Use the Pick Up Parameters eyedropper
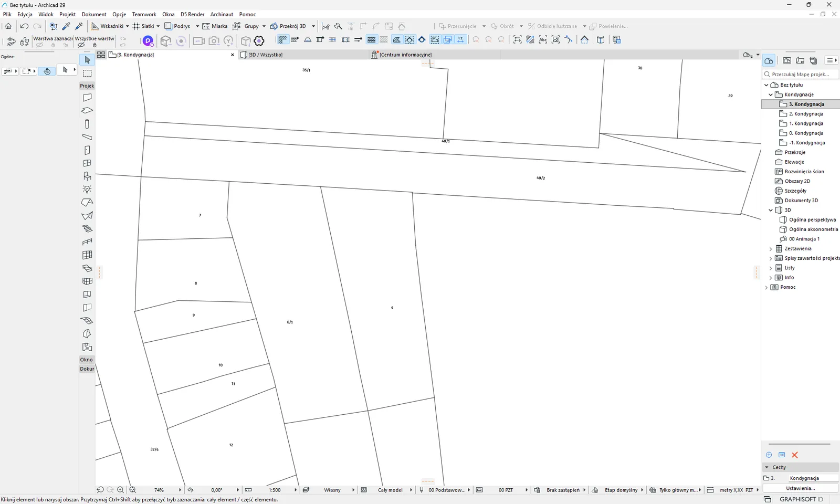Viewport: 840px width, 504px height. tap(66, 26)
